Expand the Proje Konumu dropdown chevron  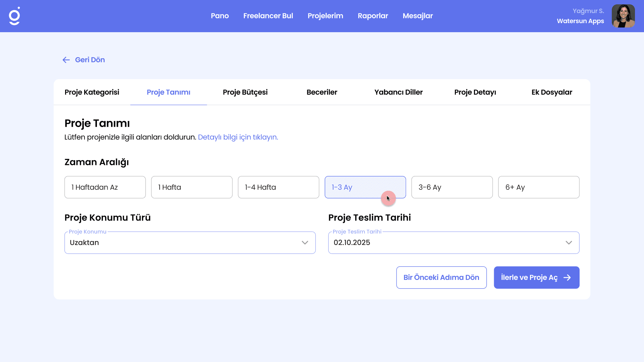point(305,243)
